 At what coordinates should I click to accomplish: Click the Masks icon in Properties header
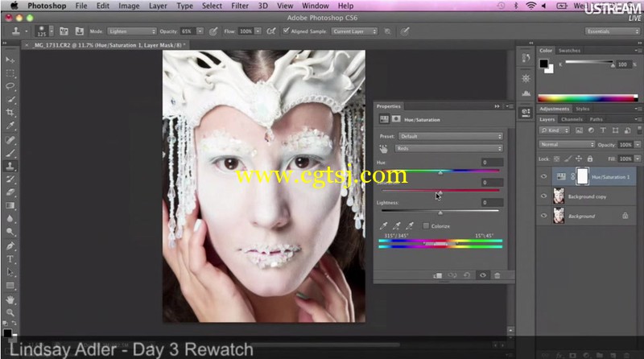(396, 119)
